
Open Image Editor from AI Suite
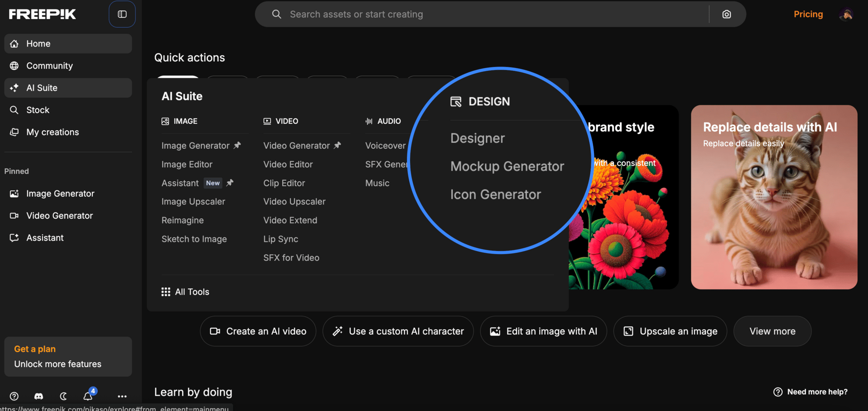coord(187,164)
